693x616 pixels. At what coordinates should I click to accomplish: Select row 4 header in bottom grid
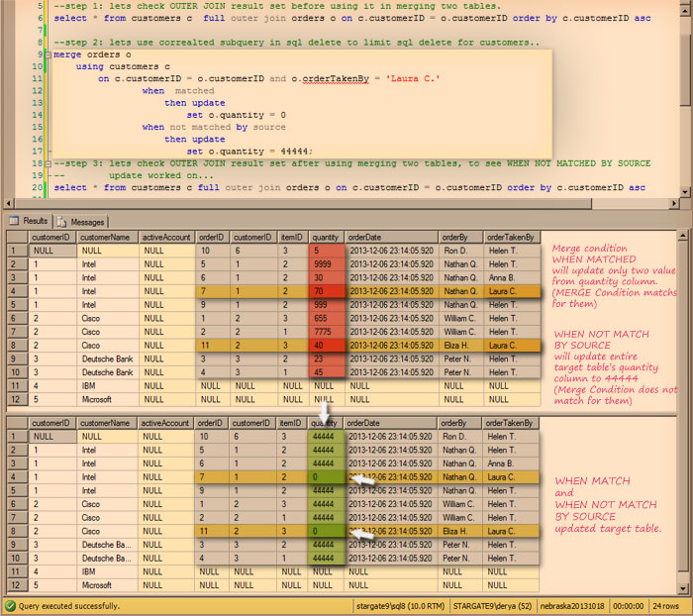15,476
